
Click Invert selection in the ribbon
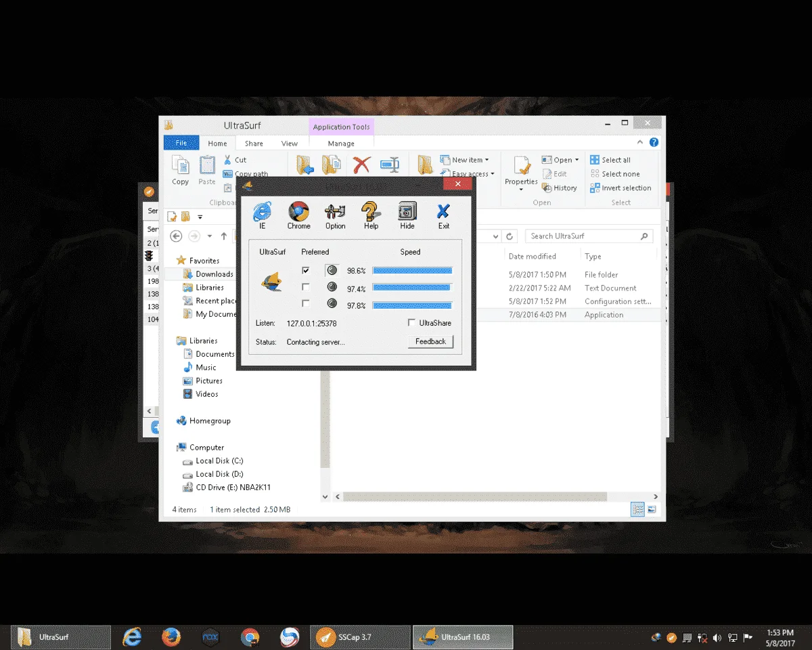coord(621,188)
